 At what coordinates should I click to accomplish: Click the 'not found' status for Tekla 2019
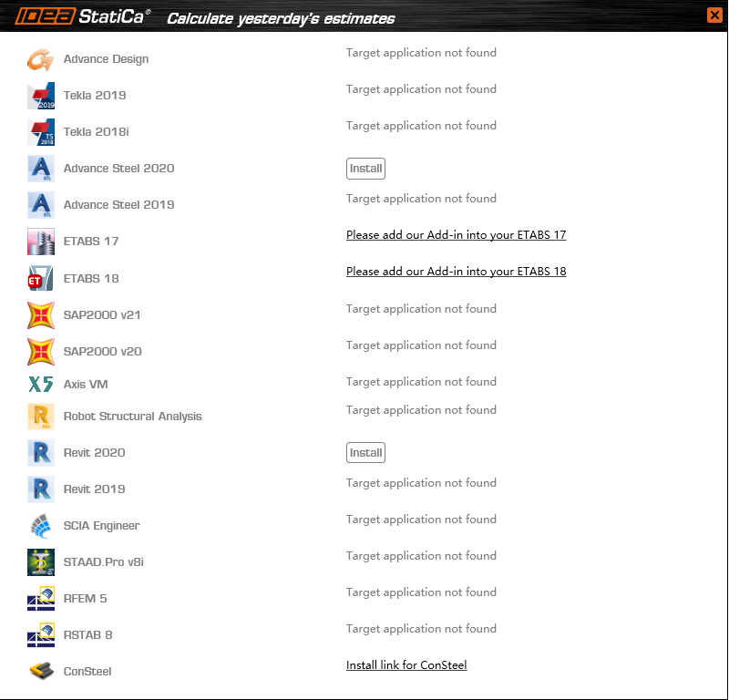coord(421,88)
